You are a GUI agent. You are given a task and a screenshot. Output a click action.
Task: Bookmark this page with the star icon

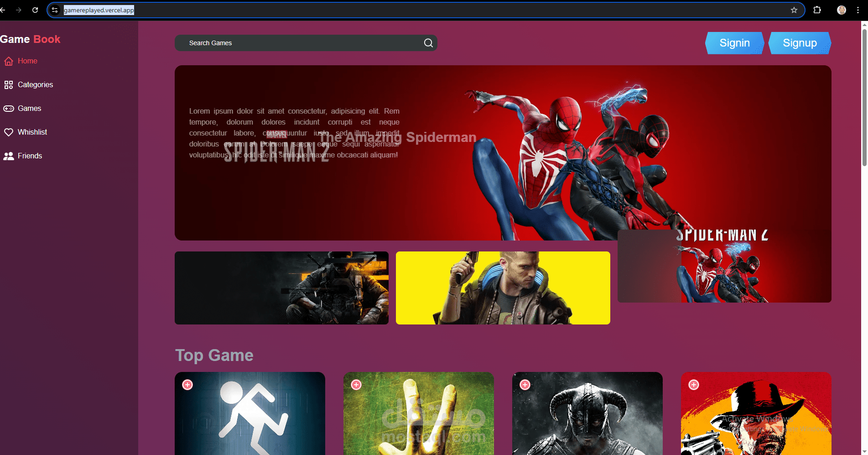(x=794, y=10)
